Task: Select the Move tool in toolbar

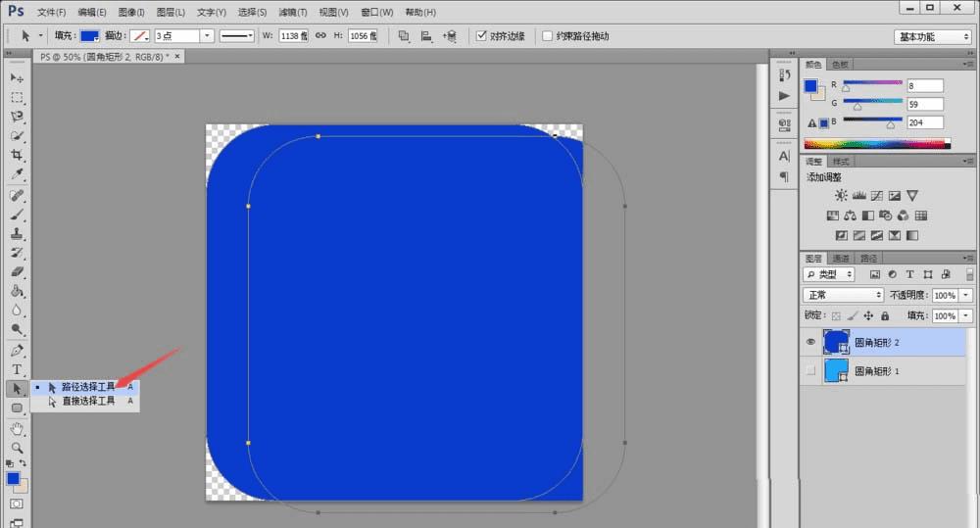Action: click(17, 78)
